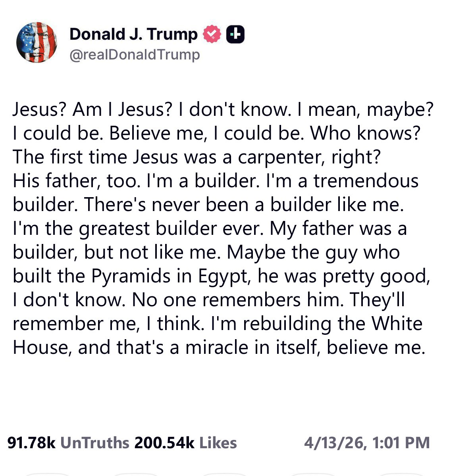
Task: View the 91.78k UnTruths count
Action: (x=32, y=443)
